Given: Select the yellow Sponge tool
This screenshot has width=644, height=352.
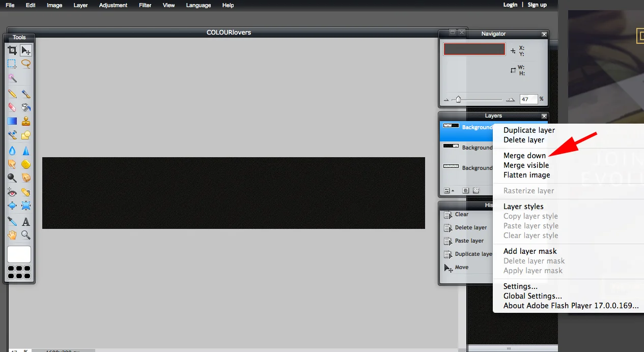Looking at the screenshot, I should coord(26,164).
